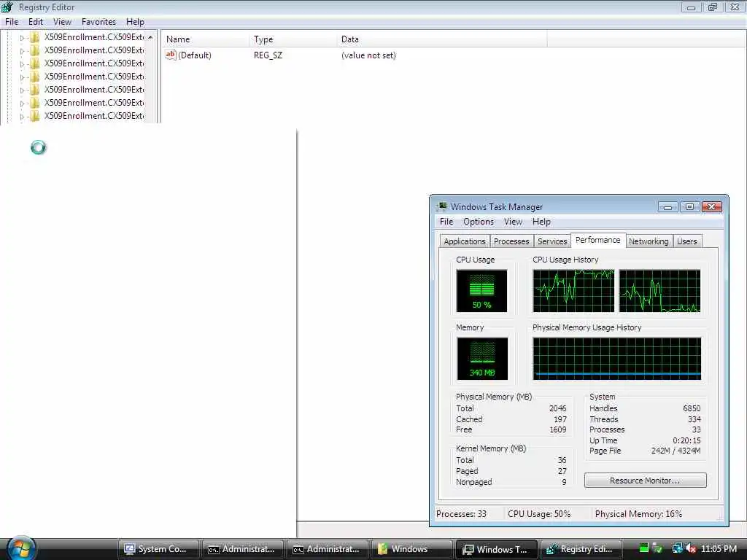
Task: Click the network connection tray icon
Action: pos(677,548)
